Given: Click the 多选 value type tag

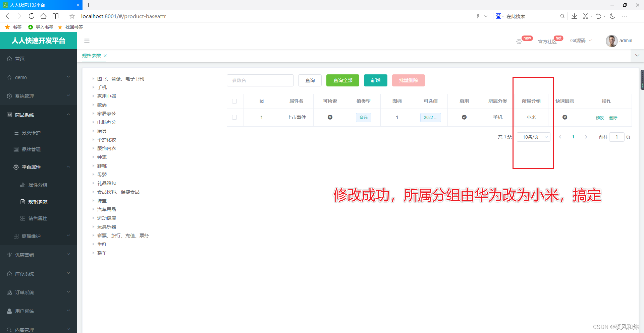Looking at the screenshot, I should pos(364,118).
